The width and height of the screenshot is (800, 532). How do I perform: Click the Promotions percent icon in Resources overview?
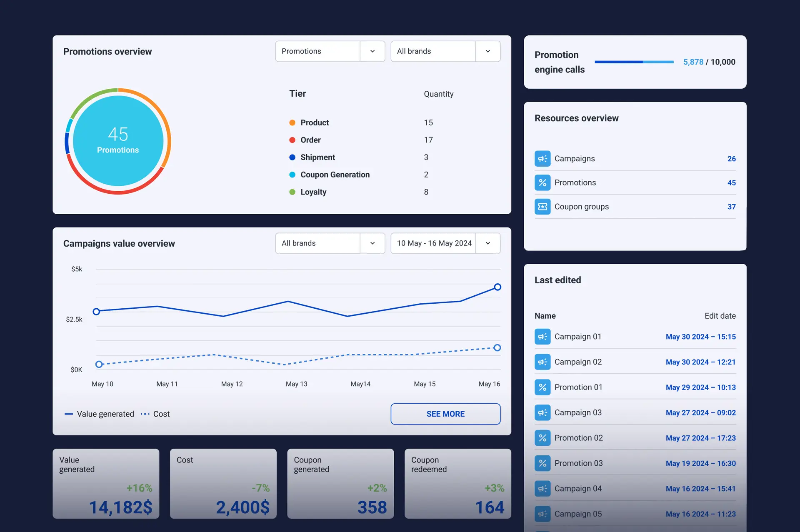(542, 182)
